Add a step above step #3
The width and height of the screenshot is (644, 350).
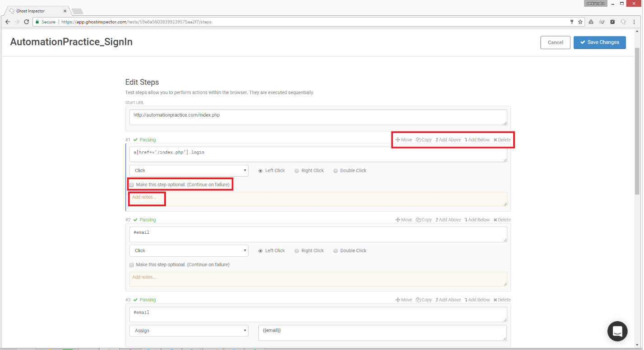pyautogui.click(x=448, y=300)
